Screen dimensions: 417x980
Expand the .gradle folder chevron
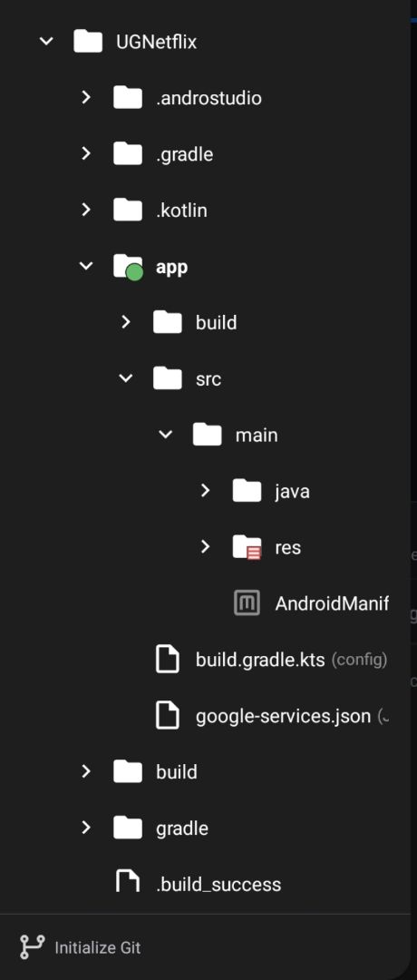(86, 153)
